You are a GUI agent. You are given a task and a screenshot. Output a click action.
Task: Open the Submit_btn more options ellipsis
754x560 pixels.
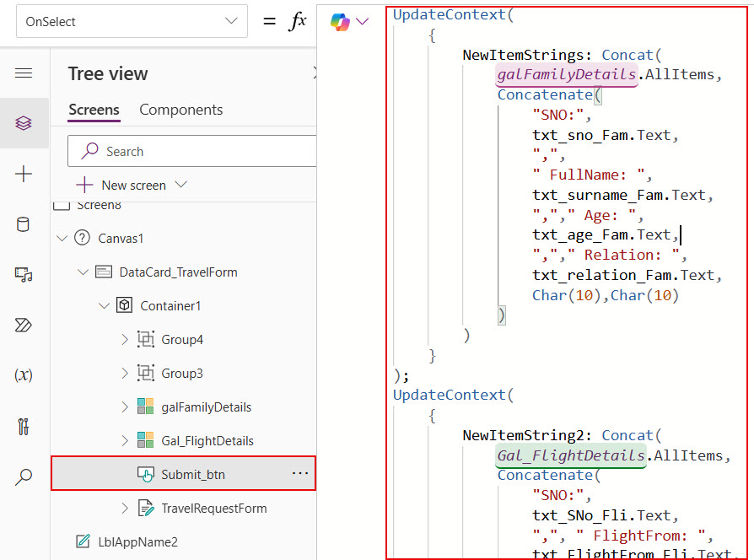[x=300, y=473]
